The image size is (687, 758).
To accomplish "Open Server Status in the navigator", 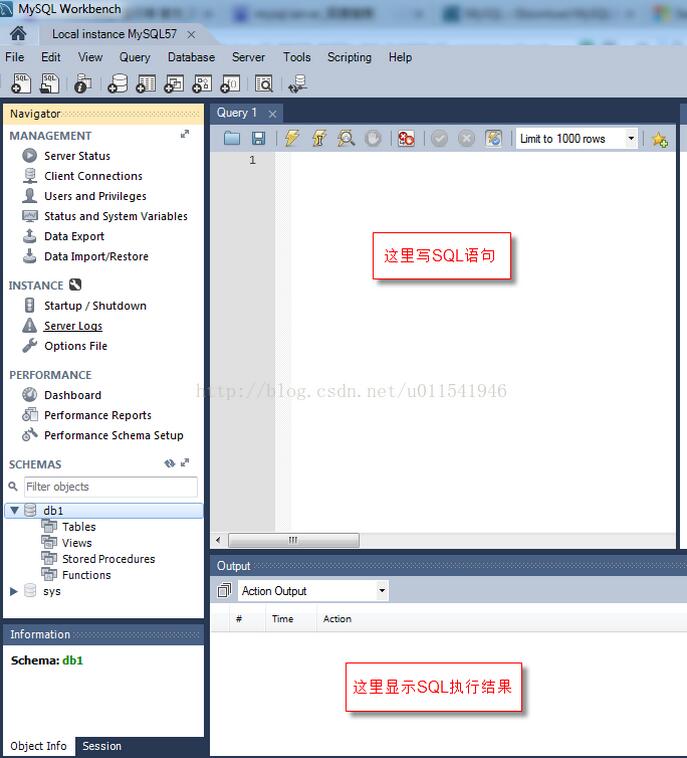I will pyautogui.click(x=77, y=156).
